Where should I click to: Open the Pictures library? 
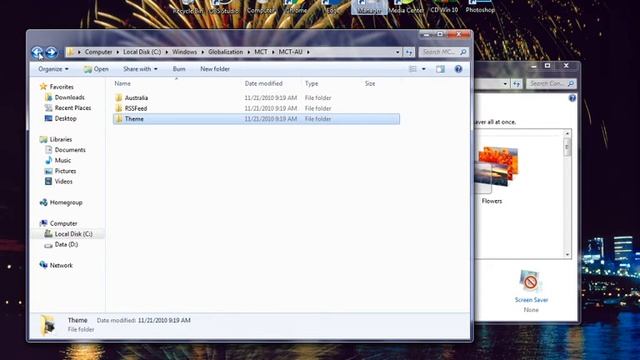(x=65, y=171)
